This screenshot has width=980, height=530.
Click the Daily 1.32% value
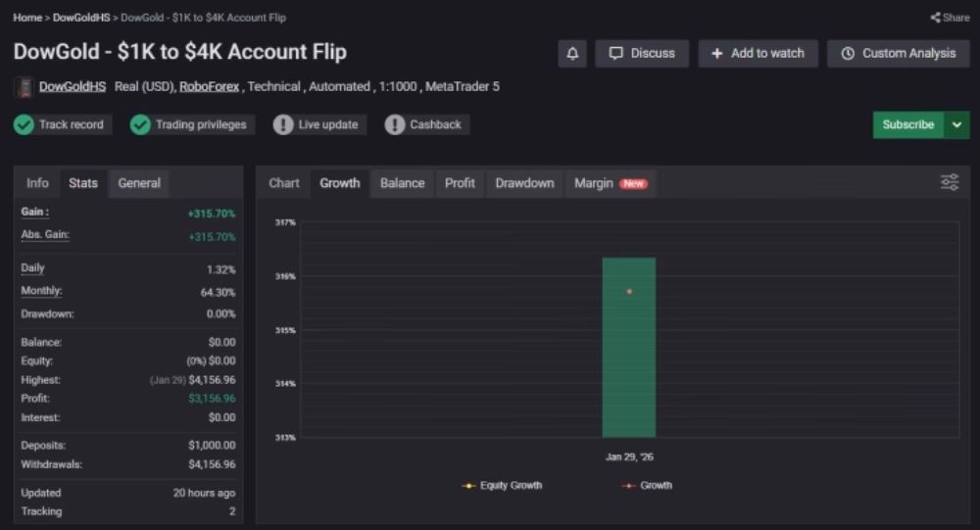pos(220,270)
